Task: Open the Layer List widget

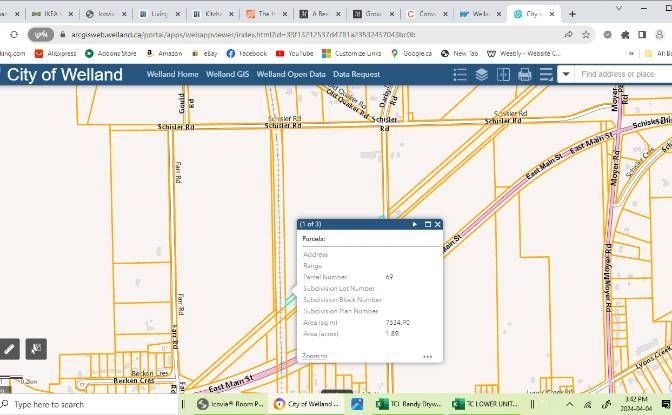Action: pos(482,75)
